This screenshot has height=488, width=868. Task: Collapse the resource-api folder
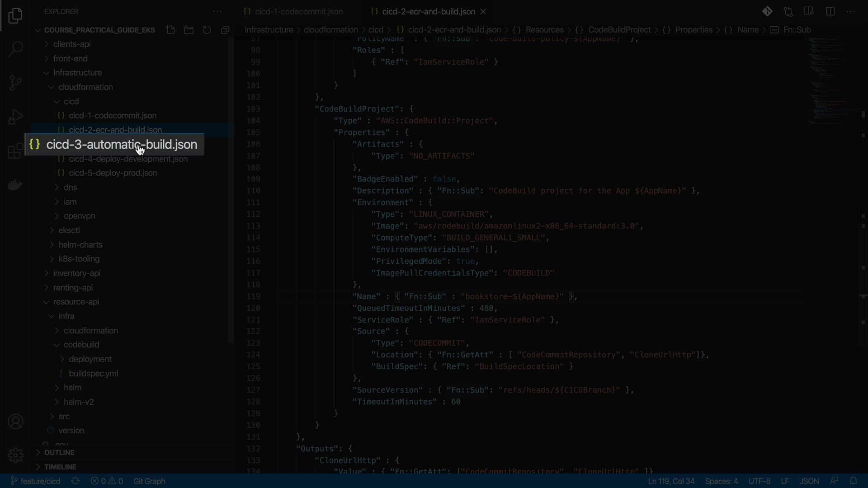coord(75,302)
